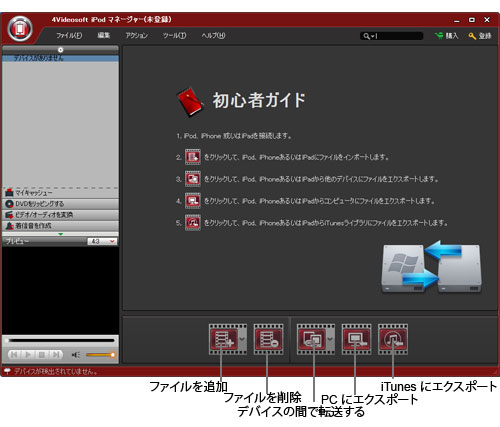Image resolution: width=500 pixels, height=427 pixels.
Task: Click the Delete File (ファイルを削除) filmstrip button
Action: point(269,339)
